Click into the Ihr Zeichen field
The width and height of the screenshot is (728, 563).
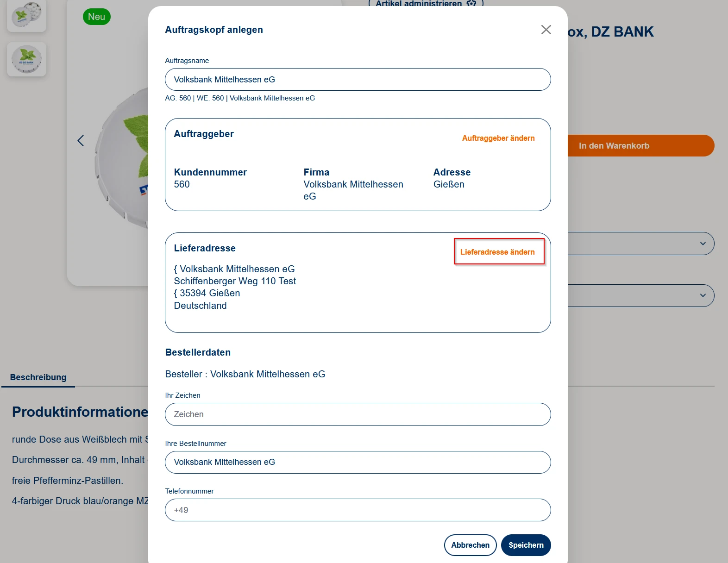[358, 414]
